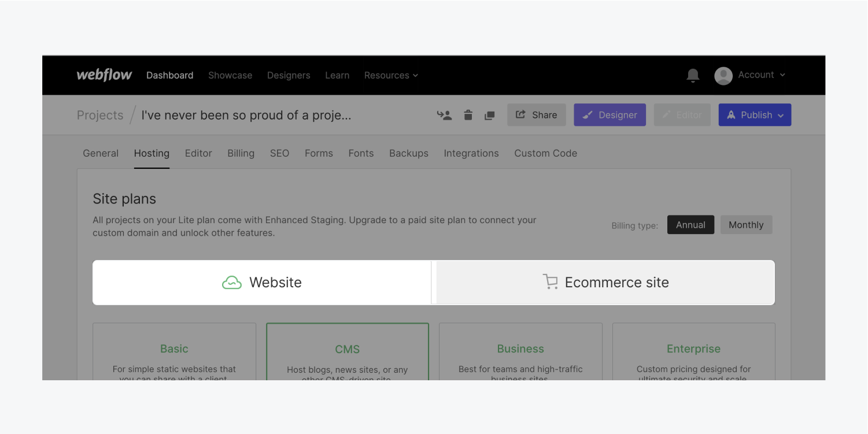Open the Designer button

(x=610, y=115)
